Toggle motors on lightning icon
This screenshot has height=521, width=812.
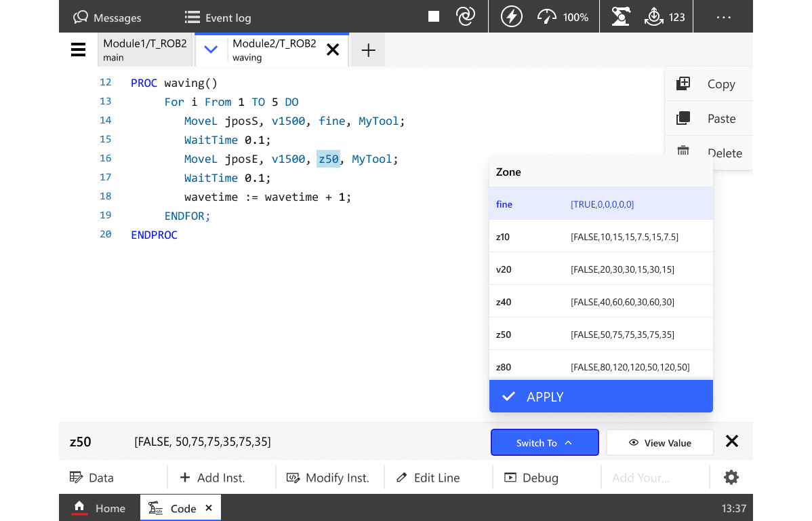click(511, 16)
